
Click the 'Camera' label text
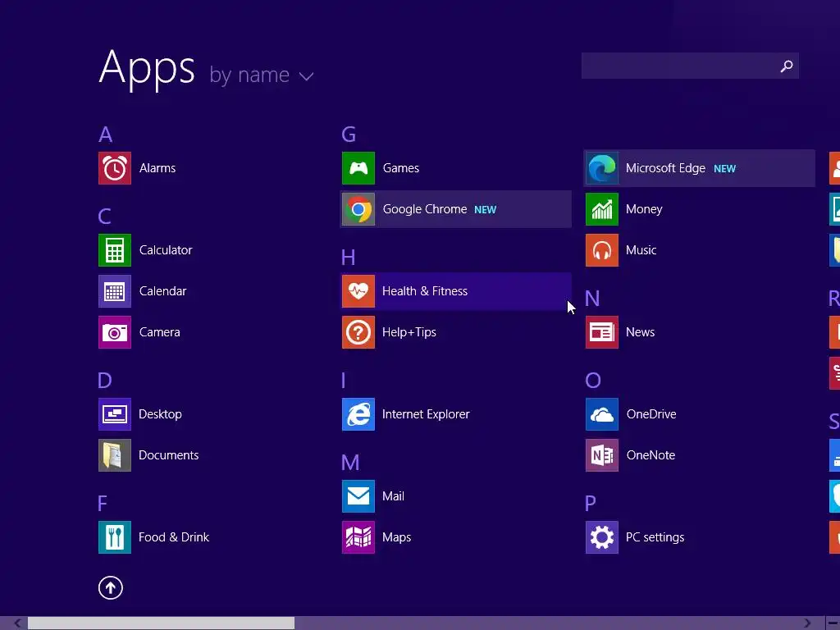(x=160, y=332)
